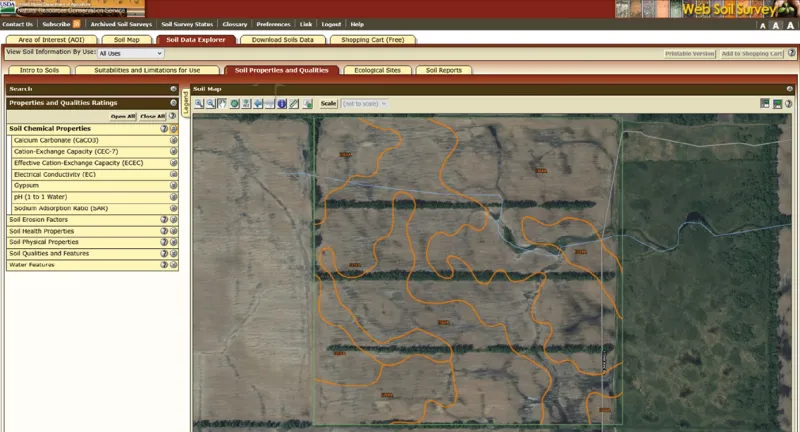This screenshot has height=432, width=800.
Task: Click the Open All button
Action: point(123,116)
